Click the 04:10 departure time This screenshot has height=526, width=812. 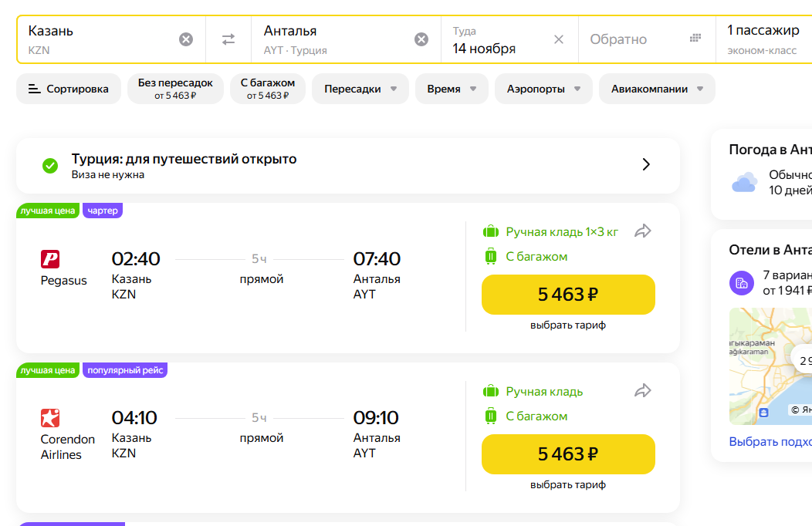[x=134, y=418]
